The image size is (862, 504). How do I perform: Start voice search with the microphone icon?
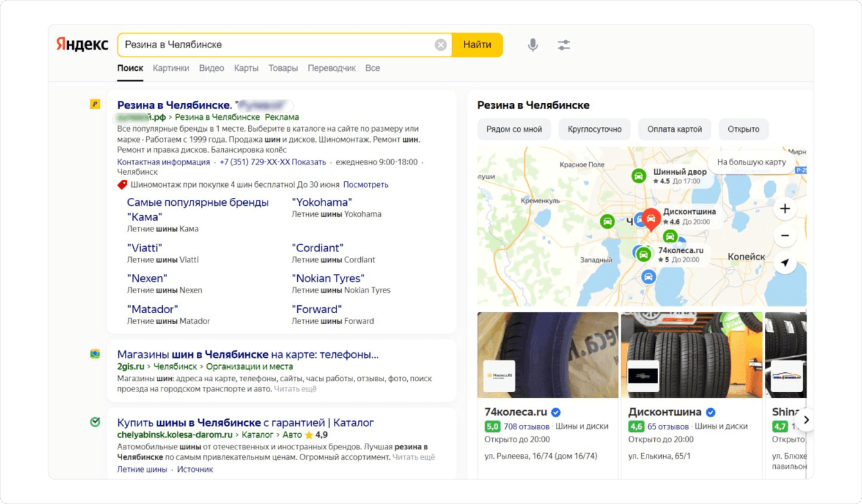tap(533, 45)
